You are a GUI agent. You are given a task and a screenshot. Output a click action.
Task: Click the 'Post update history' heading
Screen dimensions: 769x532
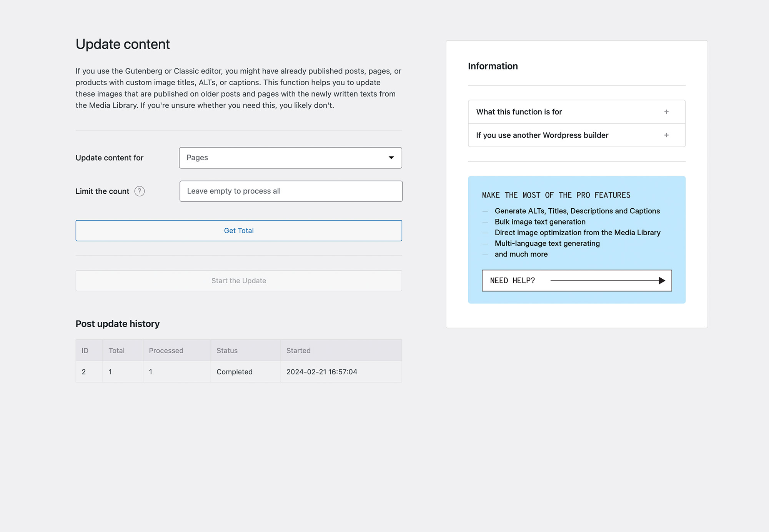tap(118, 324)
